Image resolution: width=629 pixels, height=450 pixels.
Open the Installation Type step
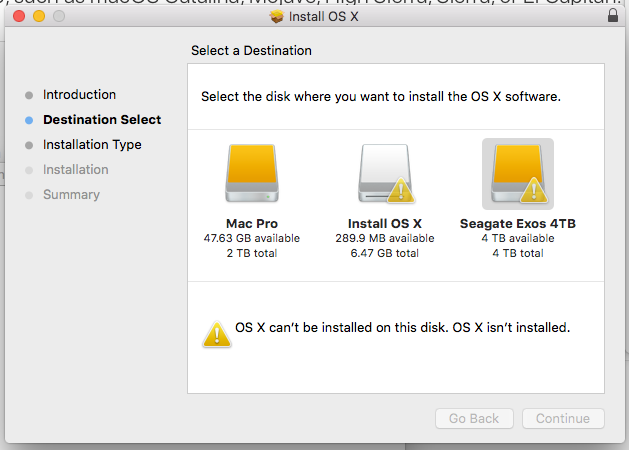(91, 145)
